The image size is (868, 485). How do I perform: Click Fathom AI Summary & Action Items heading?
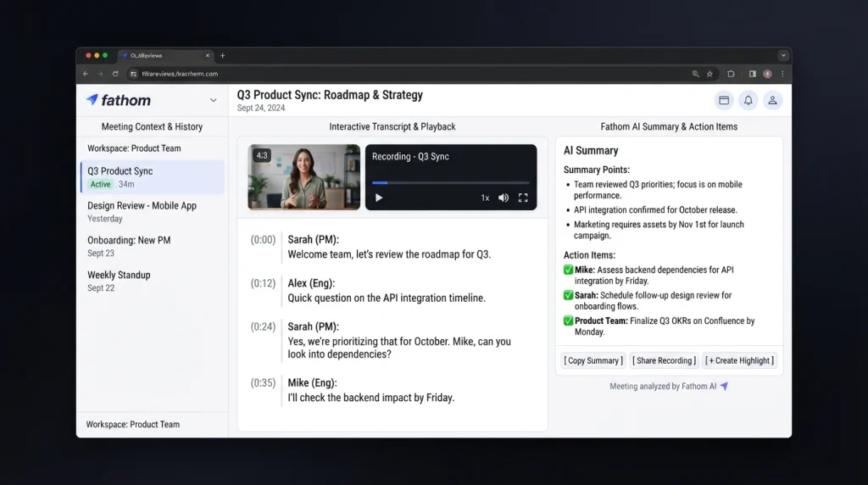tap(670, 127)
